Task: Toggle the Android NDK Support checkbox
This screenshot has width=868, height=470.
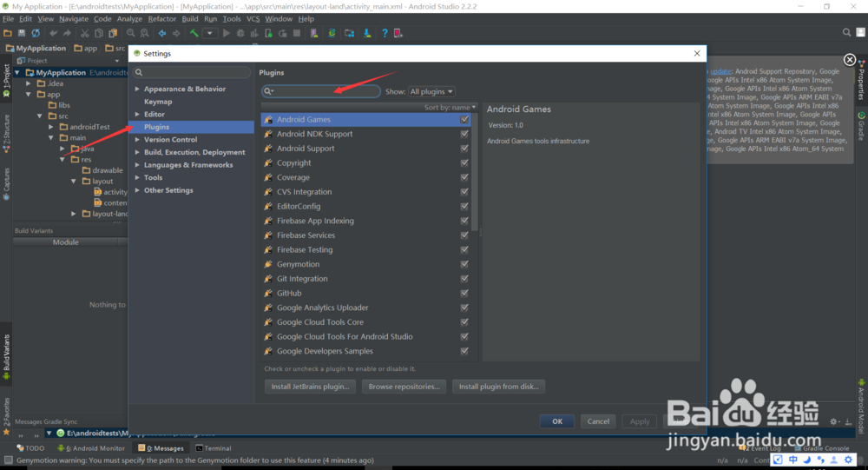Action: 464,134
